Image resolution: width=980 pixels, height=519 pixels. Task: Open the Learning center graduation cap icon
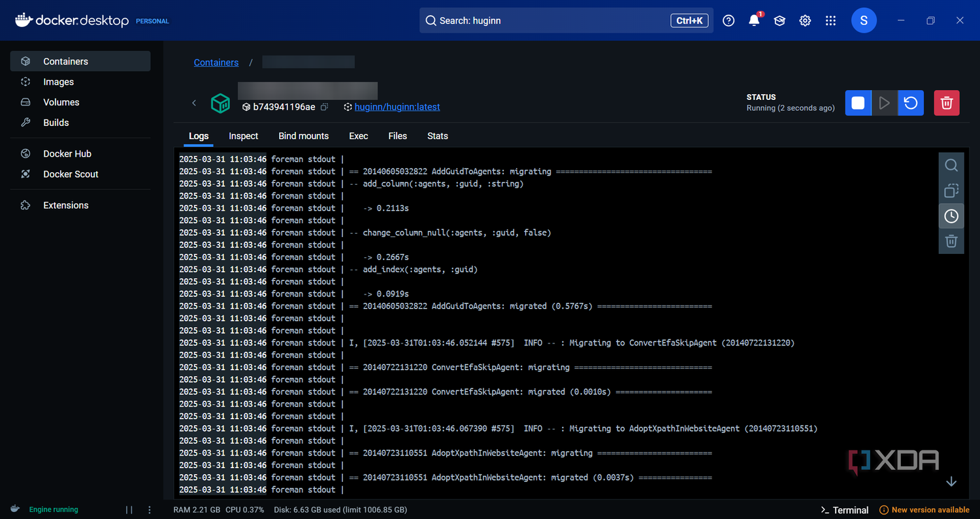(x=779, y=21)
